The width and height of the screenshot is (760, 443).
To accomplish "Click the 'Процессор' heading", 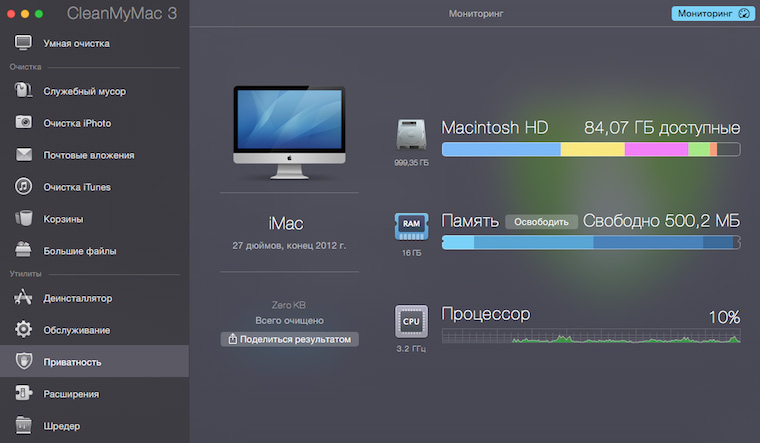I will coord(486,314).
